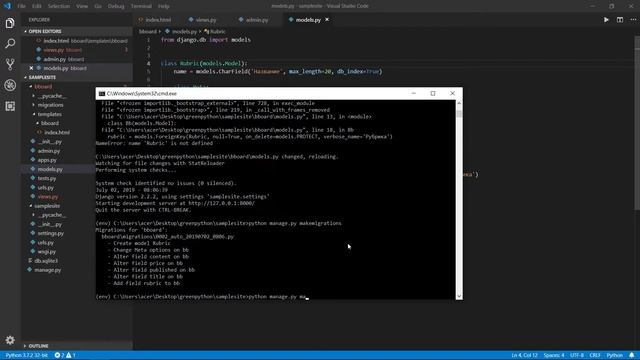This screenshot has height=360, width=640.
Task: Click Python language mode in status bar
Action: [x=614, y=355]
